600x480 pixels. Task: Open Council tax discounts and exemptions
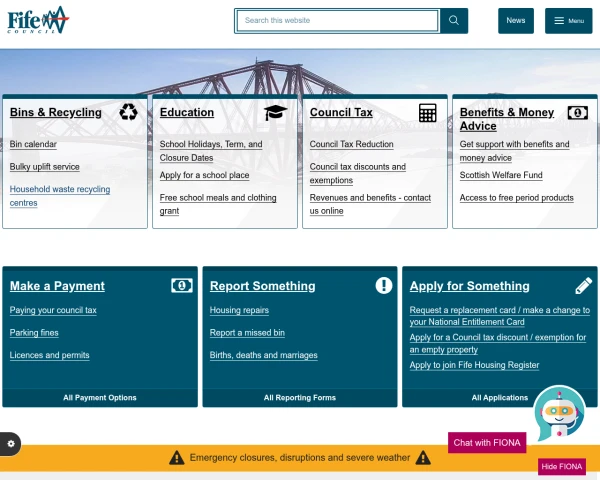coord(358,173)
